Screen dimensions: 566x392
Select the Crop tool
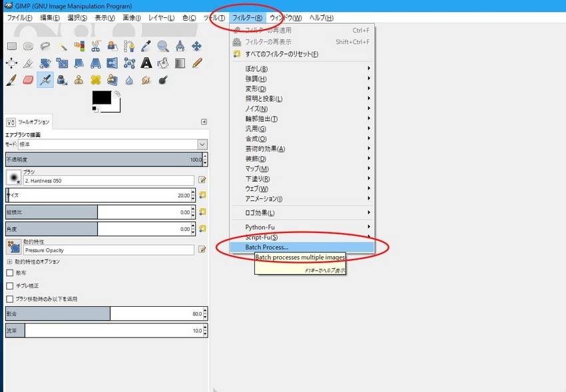tap(28, 63)
